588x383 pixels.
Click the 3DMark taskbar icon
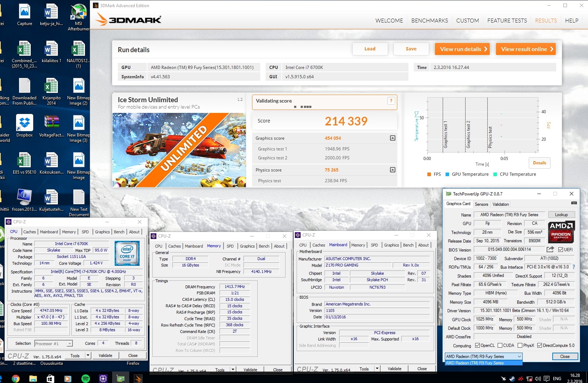(138, 378)
